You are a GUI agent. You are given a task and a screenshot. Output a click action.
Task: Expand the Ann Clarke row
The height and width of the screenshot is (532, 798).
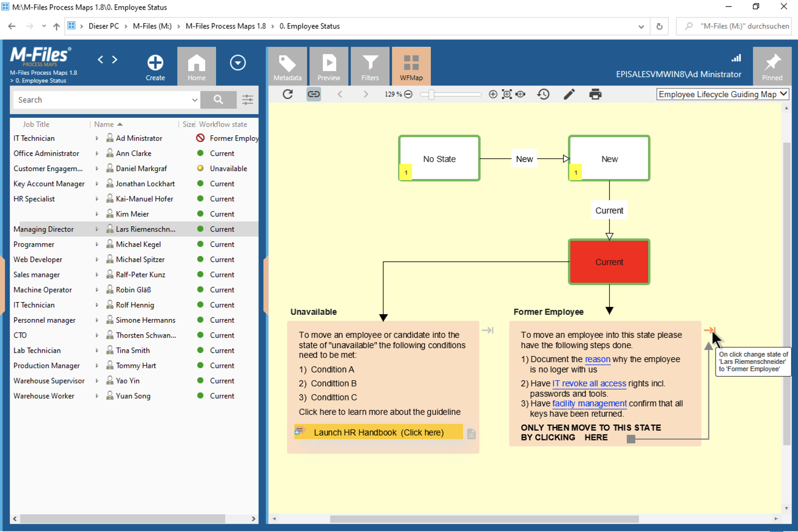point(97,153)
